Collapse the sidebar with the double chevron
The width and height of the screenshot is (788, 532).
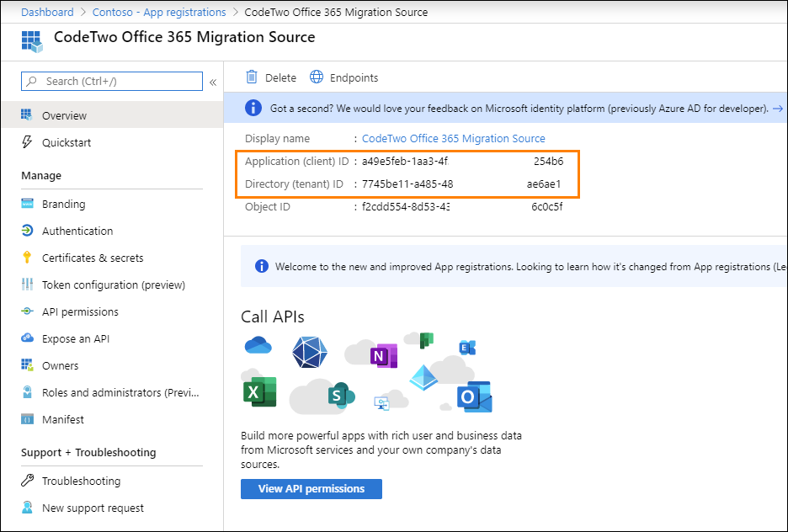pos(213,82)
